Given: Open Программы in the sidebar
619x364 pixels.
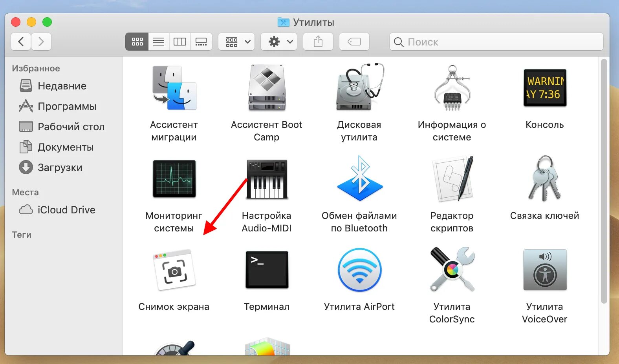Looking at the screenshot, I should [62, 106].
